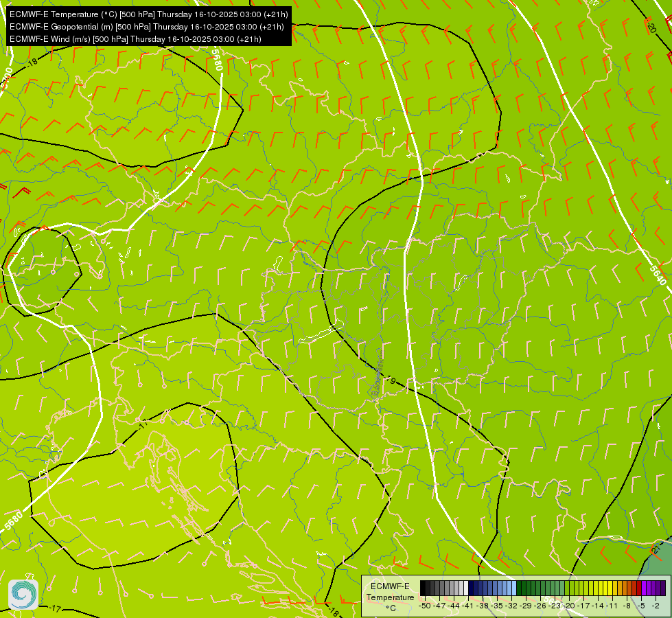Click the dark purple rightmost legend swatch
Viewport: 672px width, 618px height.
[664, 588]
